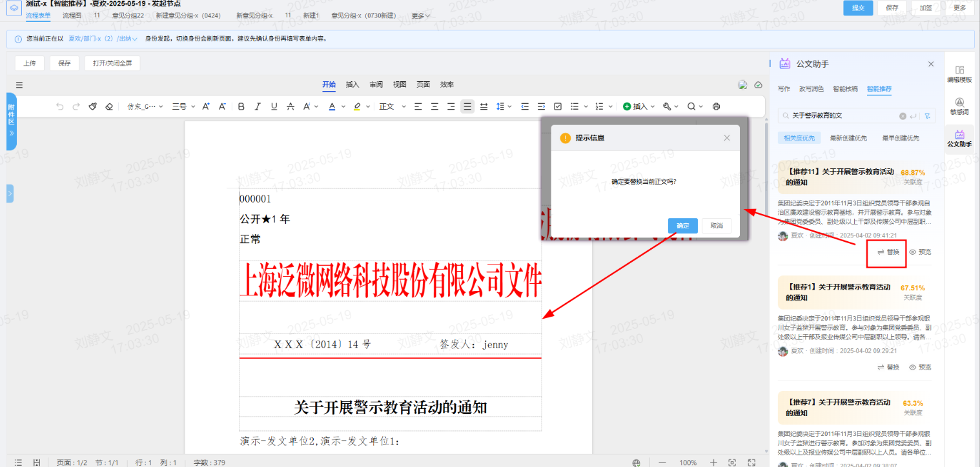Screen dimensions: 980x467
Task: Switch to 写作 tab in 公文助手
Action: tap(784, 89)
